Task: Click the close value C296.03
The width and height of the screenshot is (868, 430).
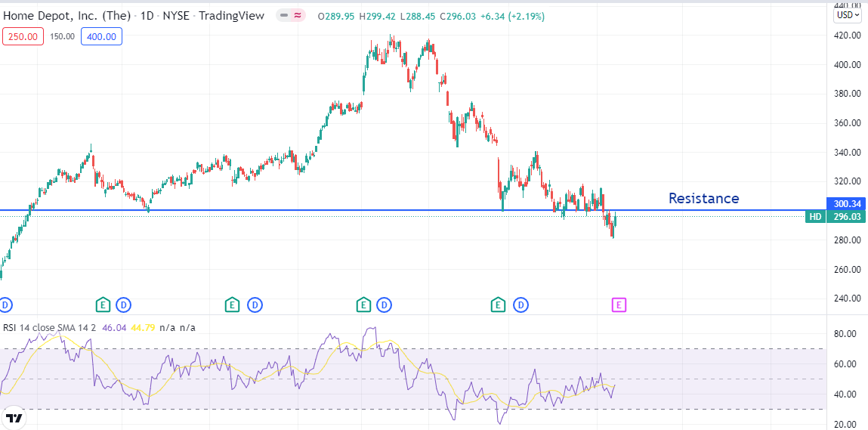Action: 457,17
